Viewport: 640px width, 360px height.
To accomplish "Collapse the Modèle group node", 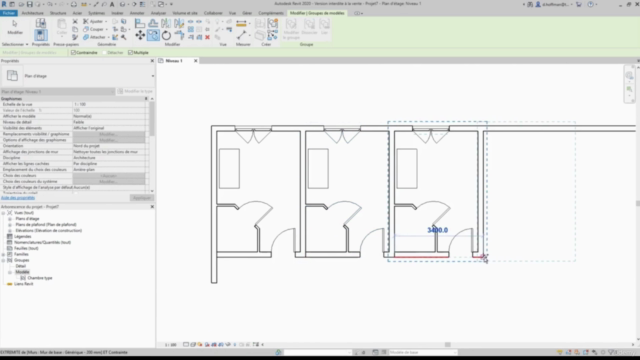I will 10,272.
